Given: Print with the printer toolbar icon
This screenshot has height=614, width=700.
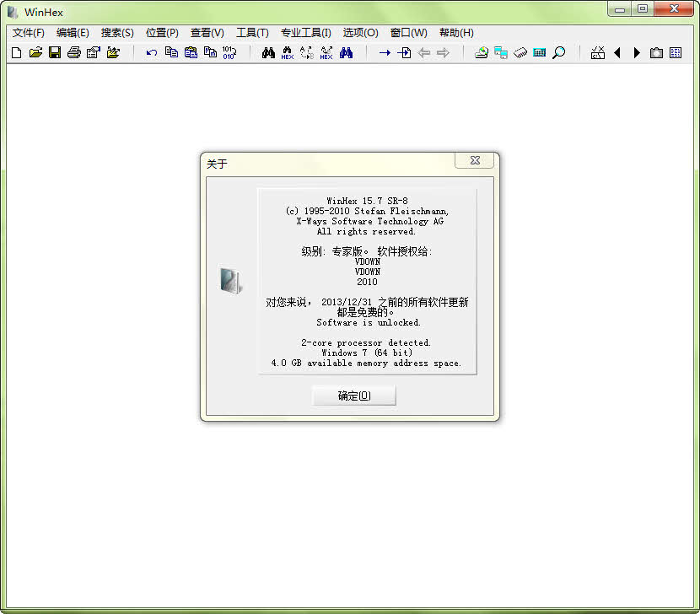Looking at the screenshot, I should (74, 52).
